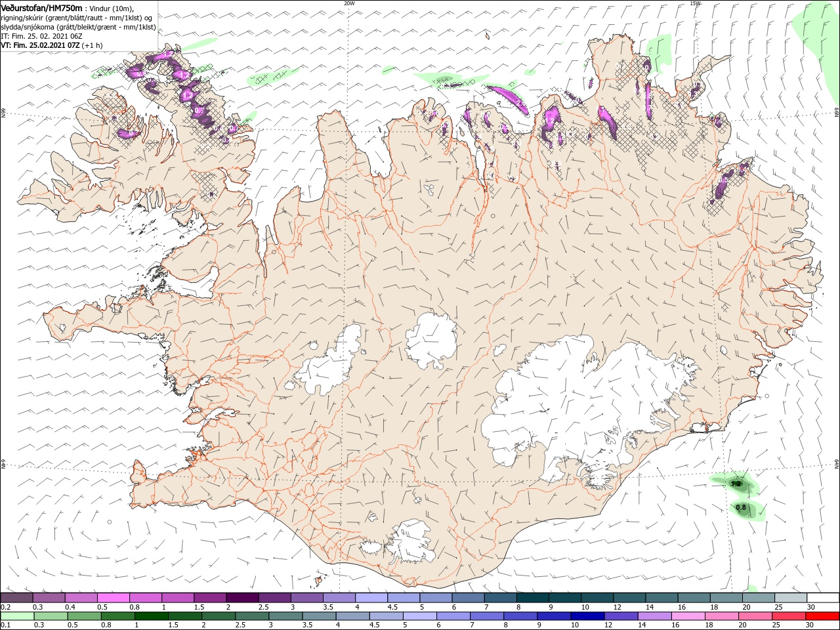Image resolution: width=840 pixels, height=630 pixels.
Task: Click the valid time 'VT: Fim. 25.02.2021 07Z'
Action: 41,45
